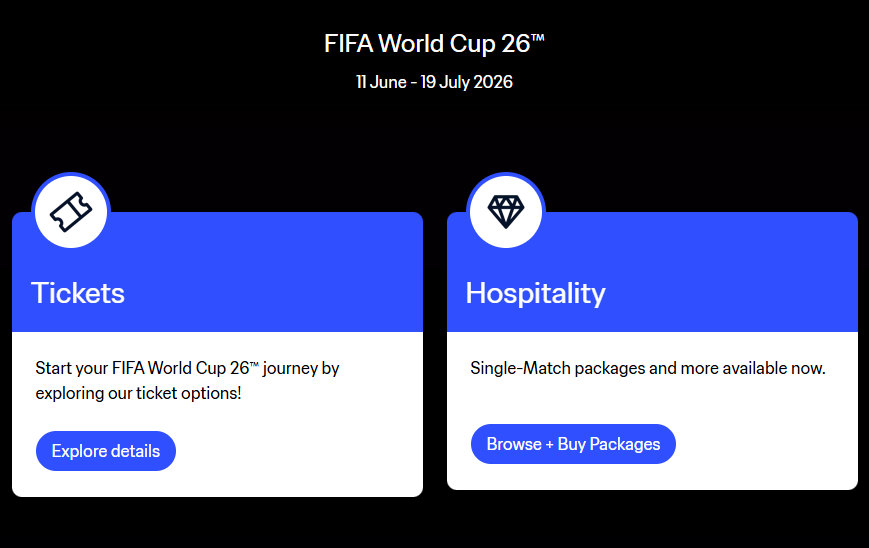Click the trademark symbol in the page title

[537, 39]
